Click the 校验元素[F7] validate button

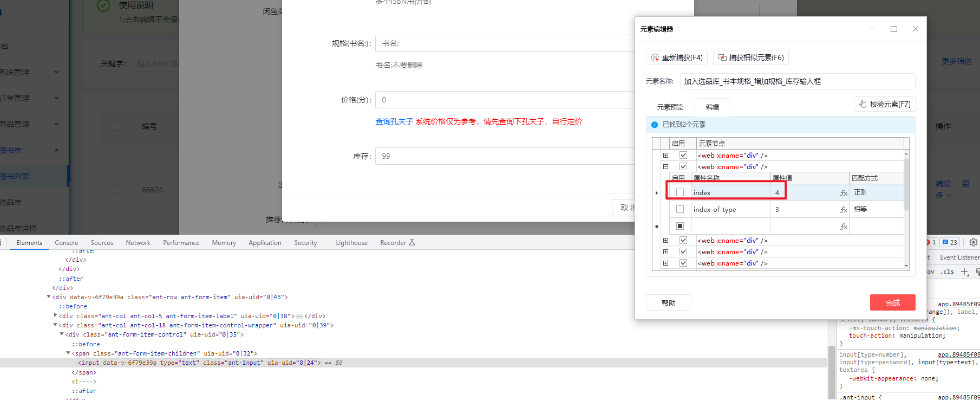click(x=884, y=104)
